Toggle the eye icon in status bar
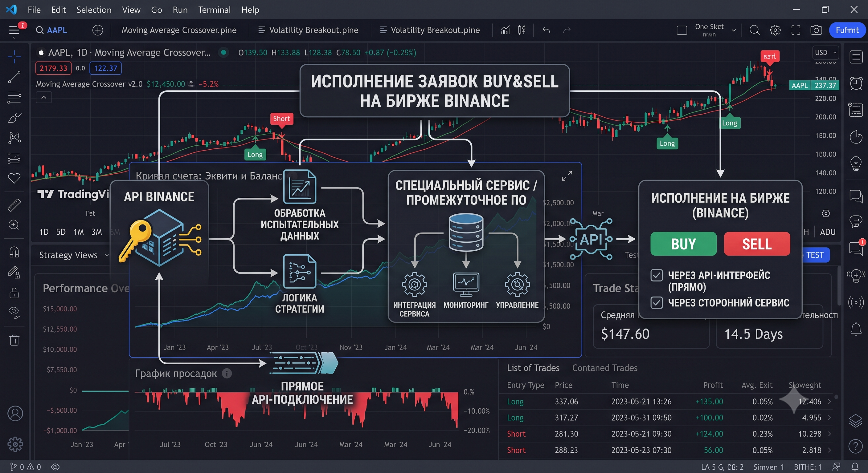868x473 pixels. (x=55, y=467)
